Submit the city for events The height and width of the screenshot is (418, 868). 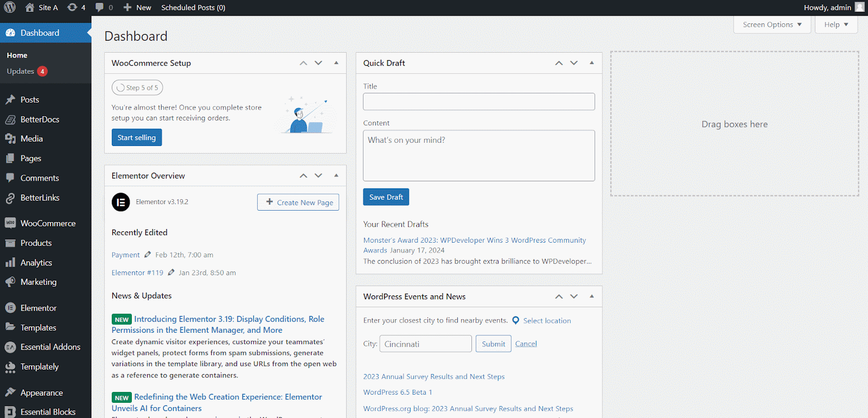494,344
